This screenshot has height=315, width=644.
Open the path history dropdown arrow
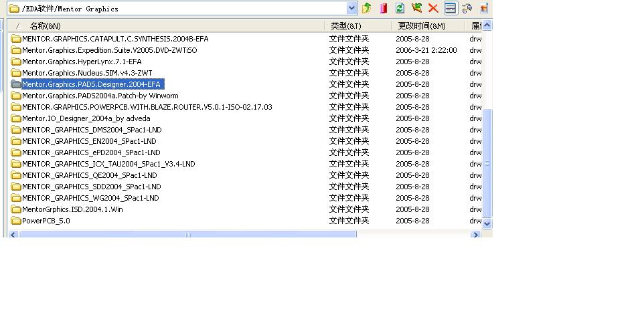(352, 8)
